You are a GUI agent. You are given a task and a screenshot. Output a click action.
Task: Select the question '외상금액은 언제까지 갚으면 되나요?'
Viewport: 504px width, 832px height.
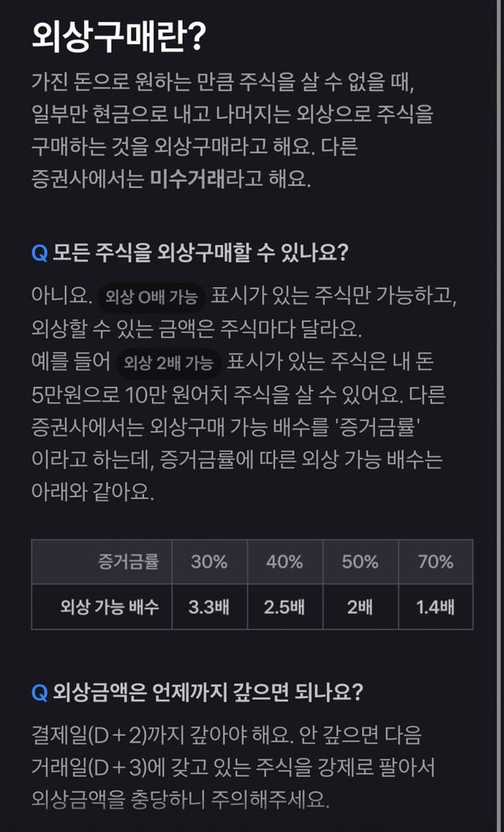pyautogui.click(x=208, y=693)
